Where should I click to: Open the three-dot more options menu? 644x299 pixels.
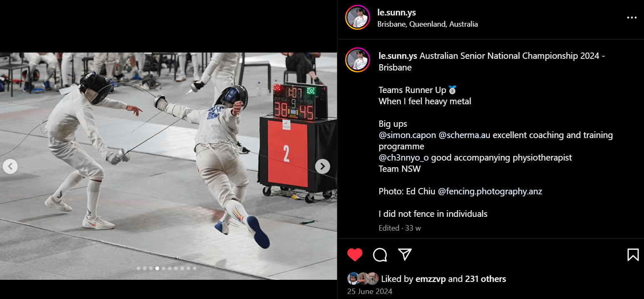[632, 18]
